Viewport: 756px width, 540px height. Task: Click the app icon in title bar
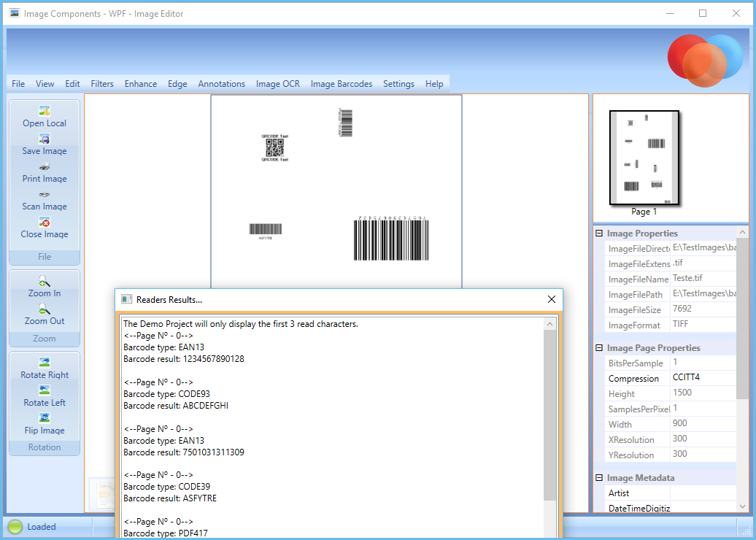pyautogui.click(x=15, y=13)
